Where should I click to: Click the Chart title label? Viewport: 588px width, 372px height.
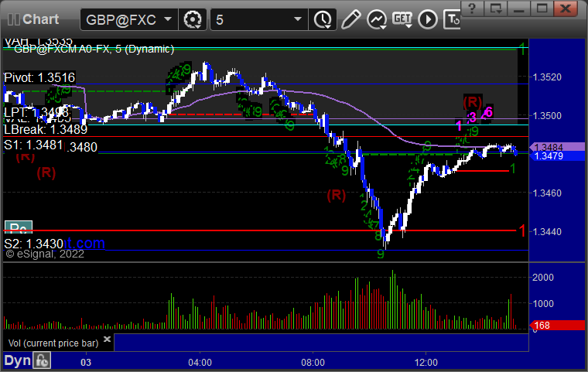[x=40, y=19]
